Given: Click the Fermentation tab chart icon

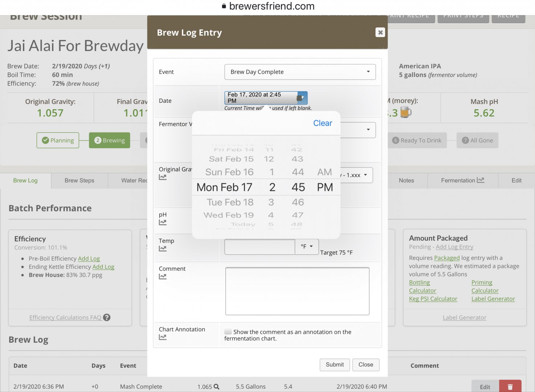Looking at the screenshot, I should pos(481,180).
